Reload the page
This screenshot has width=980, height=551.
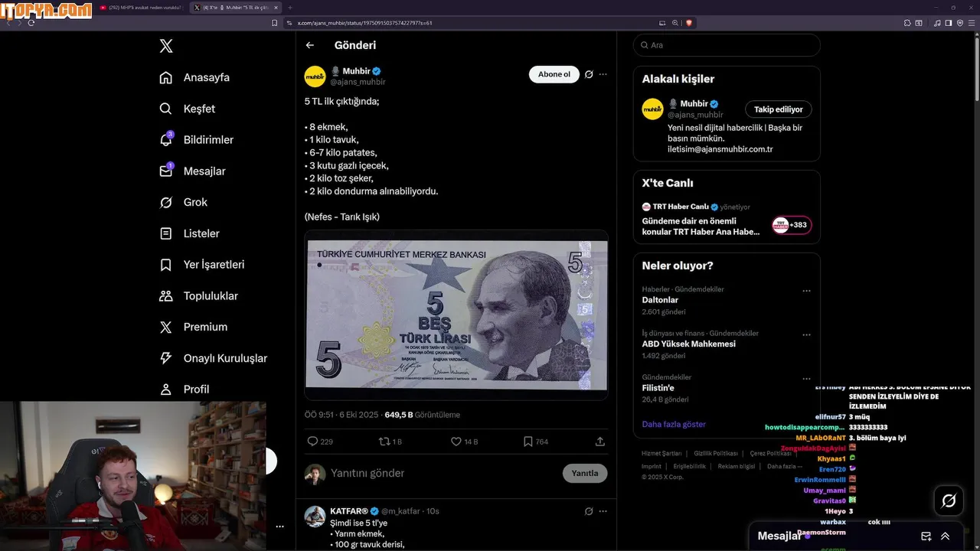[31, 23]
